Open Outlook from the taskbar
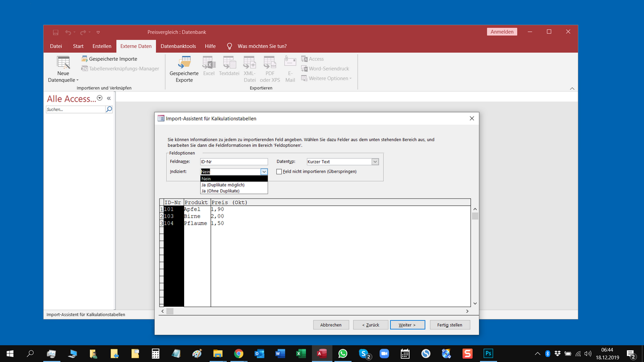The width and height of the screenshot is (644, 362). point(259,353)
